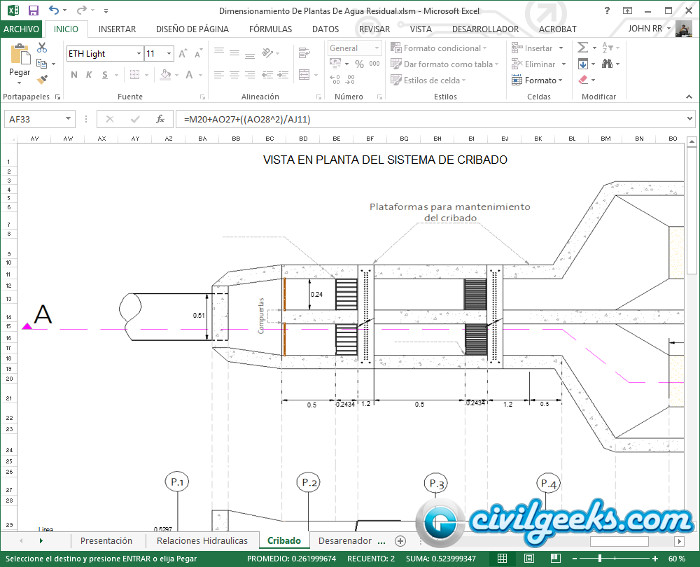Click the Undo arrow icon
The height and width of the screenshot is (567, 700).
53,10
